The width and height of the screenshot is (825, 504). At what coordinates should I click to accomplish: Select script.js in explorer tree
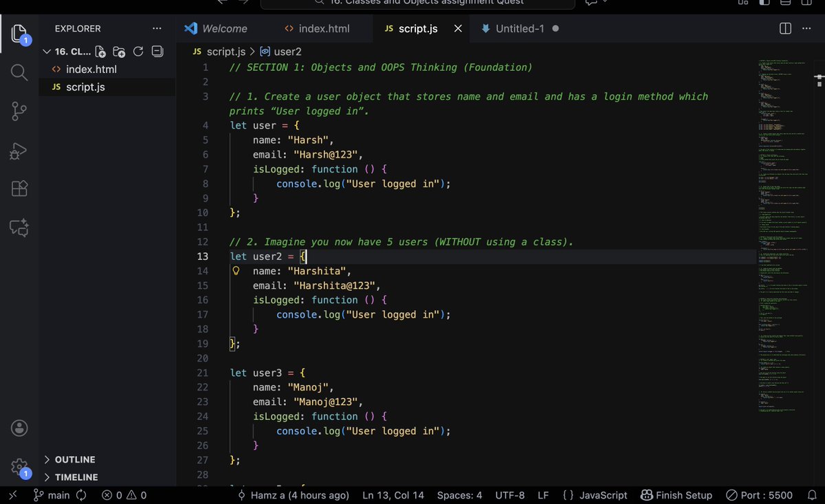(85, 87)
